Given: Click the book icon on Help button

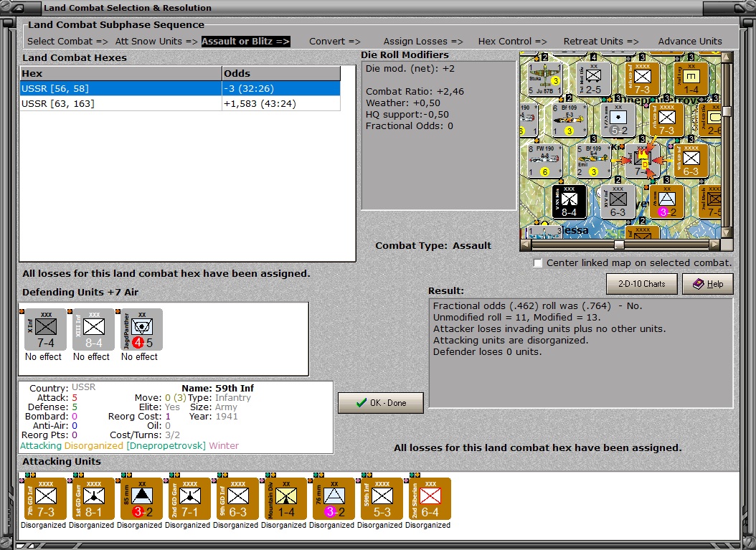Looking at the screenshot, I should pyautogui.click(x=698, y=284).
